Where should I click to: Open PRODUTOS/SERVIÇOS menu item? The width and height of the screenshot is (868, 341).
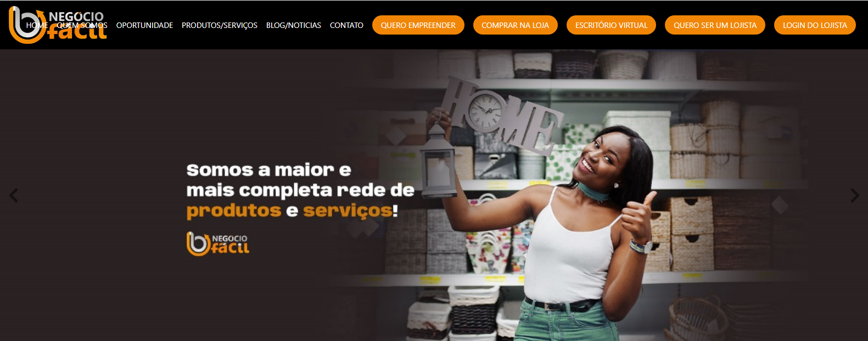[x=220, y=25]
